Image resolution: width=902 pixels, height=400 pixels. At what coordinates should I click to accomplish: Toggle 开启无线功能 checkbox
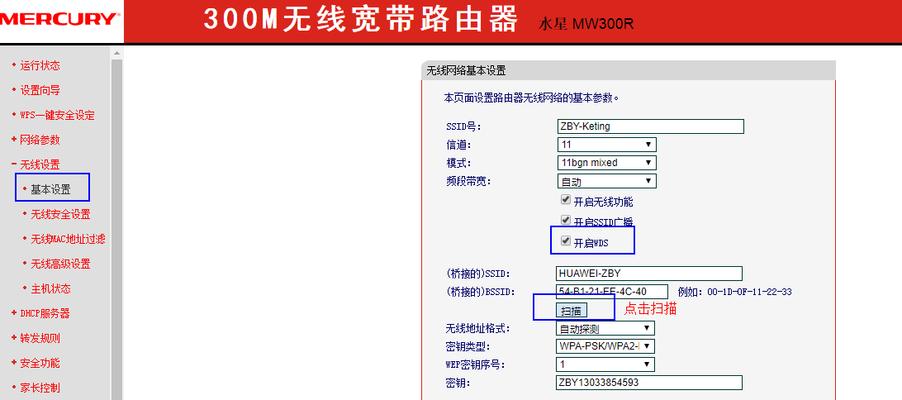(565, 200)
